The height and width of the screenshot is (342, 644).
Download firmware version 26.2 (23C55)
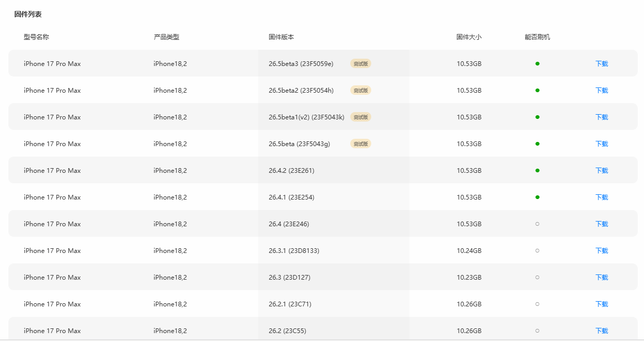602,331
